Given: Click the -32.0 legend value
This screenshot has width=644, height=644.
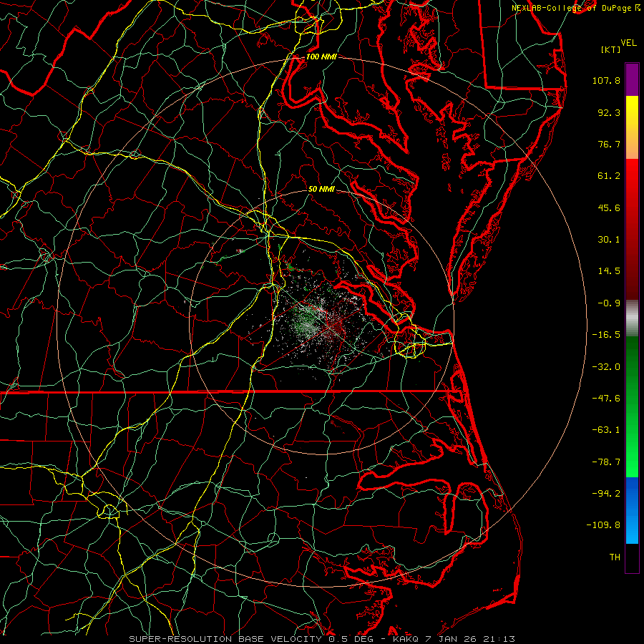Looking at the screenshot, I should click(x=606, y=367).
